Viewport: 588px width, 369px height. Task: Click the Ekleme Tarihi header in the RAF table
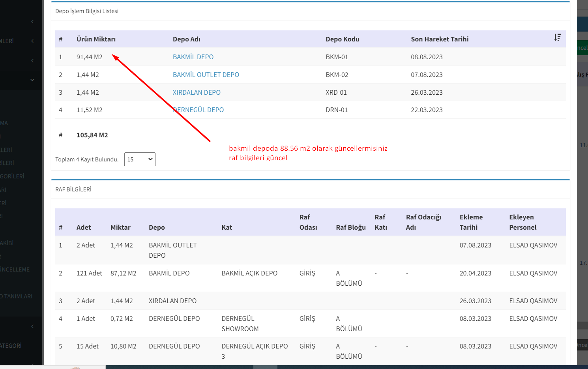click(471, 222)
